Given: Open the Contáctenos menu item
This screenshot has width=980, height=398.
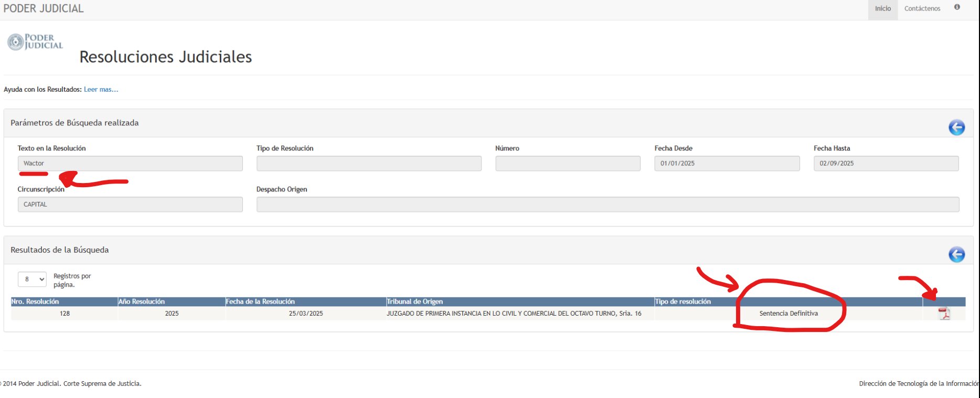Looking at the screenshot, I should (922, 9).
